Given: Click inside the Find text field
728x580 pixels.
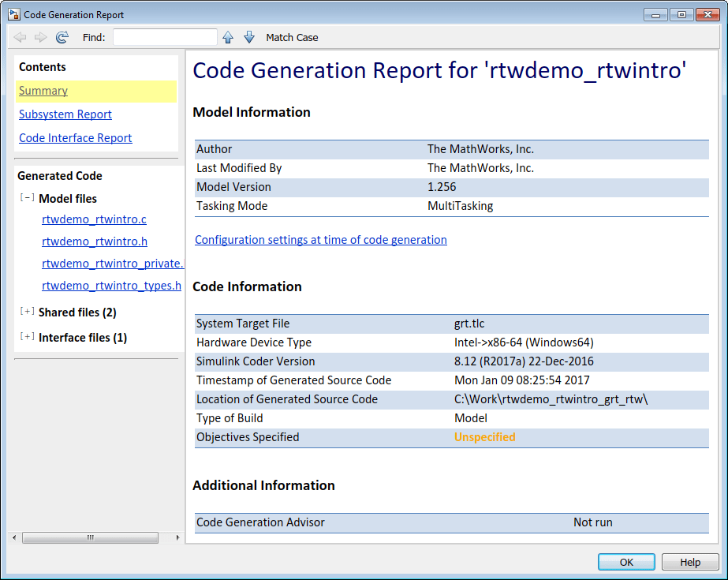Looking at the screenshot, I should pos(165,37).
